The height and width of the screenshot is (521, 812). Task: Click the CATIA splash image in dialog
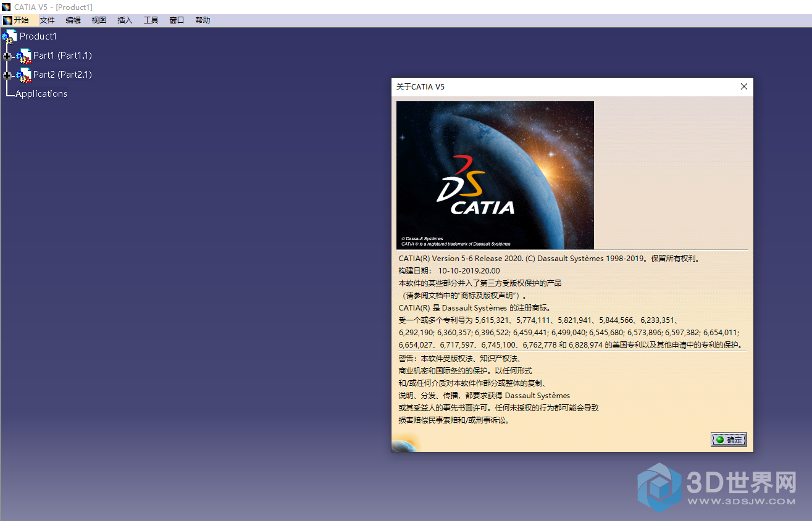[x=495, y=175]
